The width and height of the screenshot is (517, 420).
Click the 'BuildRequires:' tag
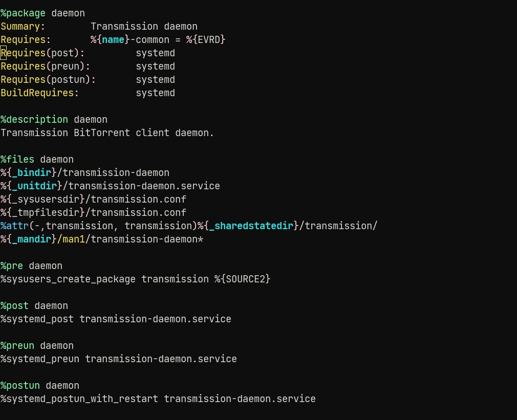[x=40, y=93]
